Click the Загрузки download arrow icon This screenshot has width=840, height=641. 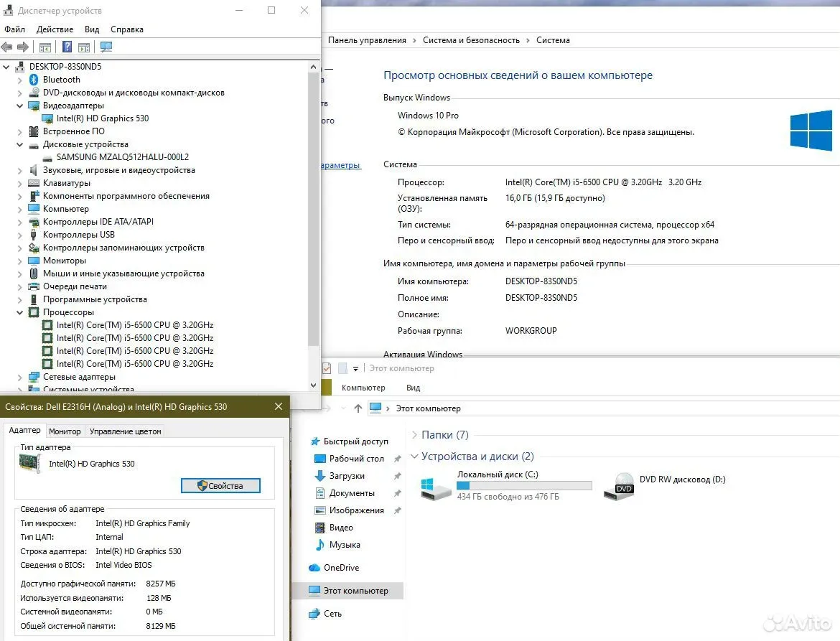click(319, 475)
